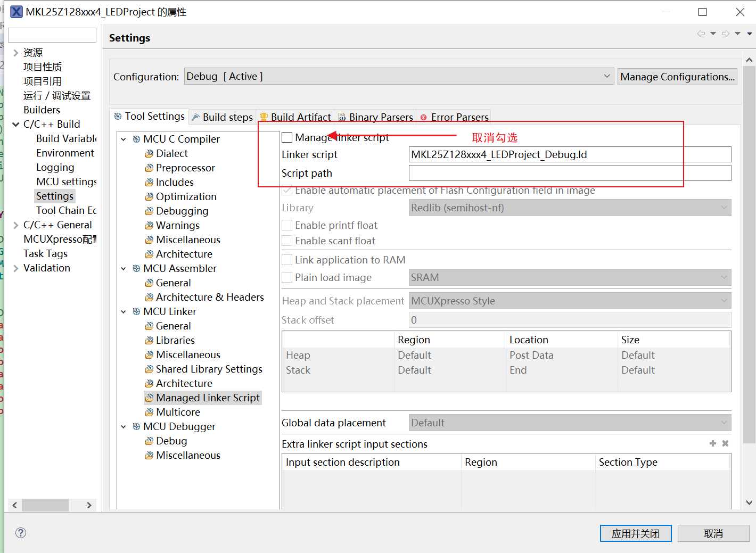Click sidebar scroll right arrow

coord(89,505)
